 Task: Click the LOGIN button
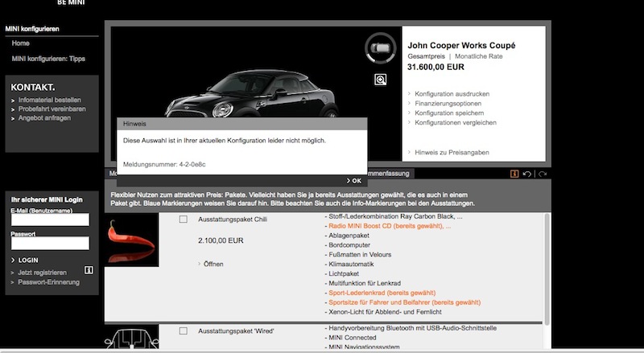click(28, 261)
